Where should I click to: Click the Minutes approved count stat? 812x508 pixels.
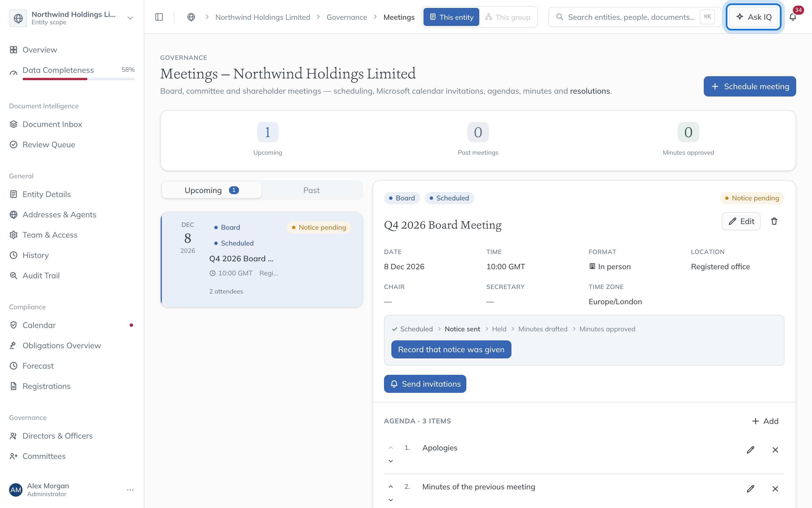[x=688, y=132]
